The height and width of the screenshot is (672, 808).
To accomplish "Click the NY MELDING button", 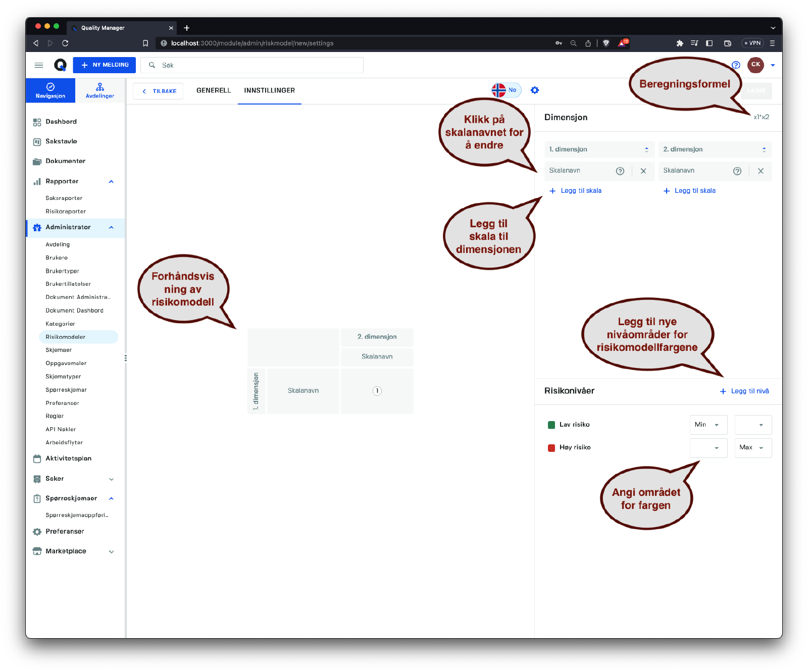I will 105,65.
